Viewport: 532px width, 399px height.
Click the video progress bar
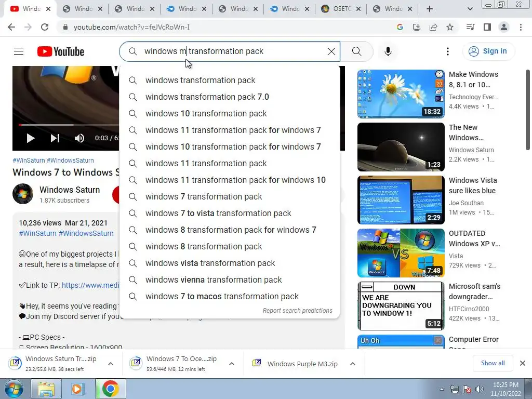pyautogui.click(x=69, y=125)
